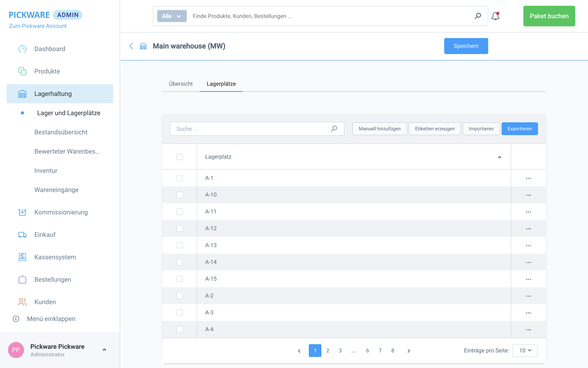Viewport: 588px width, 368px height.
Task: Click the Kommissionierung picking icon
Action: pos(22,212)
